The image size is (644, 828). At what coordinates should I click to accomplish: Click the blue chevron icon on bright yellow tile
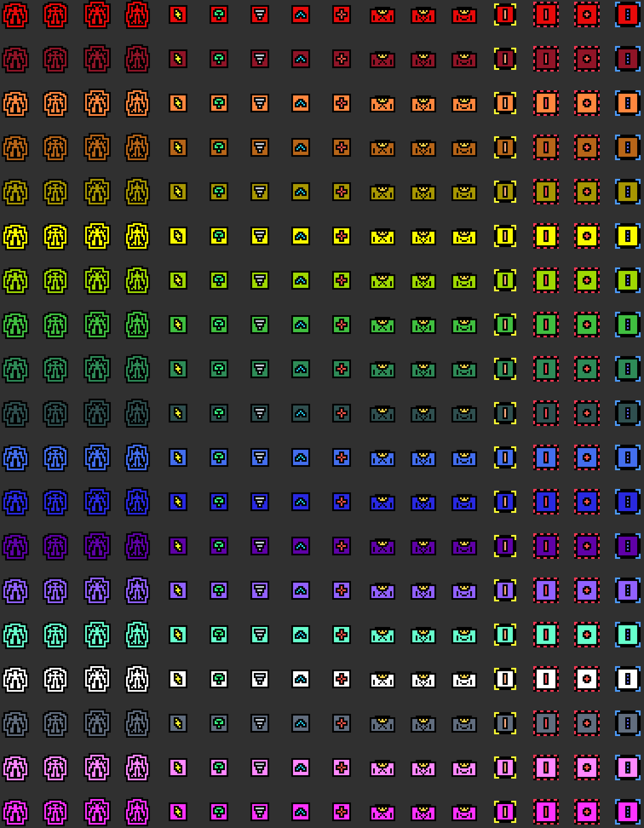301,236
